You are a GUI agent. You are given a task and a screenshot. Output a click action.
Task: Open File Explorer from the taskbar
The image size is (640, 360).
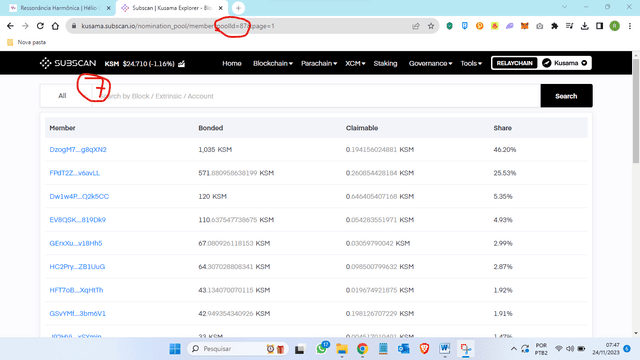342,349
